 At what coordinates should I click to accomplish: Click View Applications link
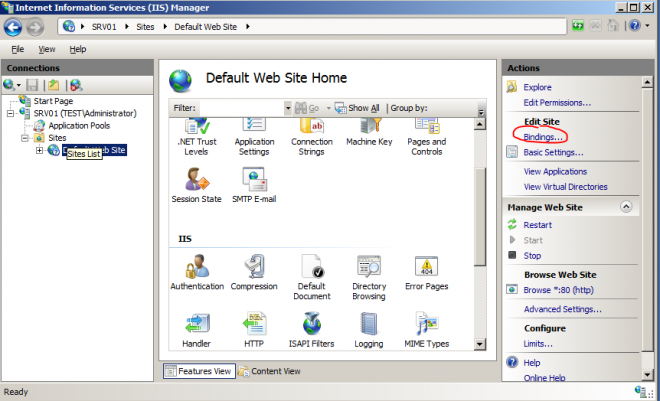[555, 172]
